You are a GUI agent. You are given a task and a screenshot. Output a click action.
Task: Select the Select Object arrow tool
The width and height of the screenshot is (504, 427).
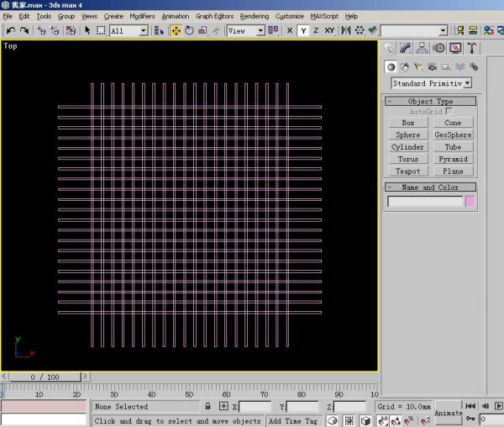pyautogui.click(x=87, y=30)
